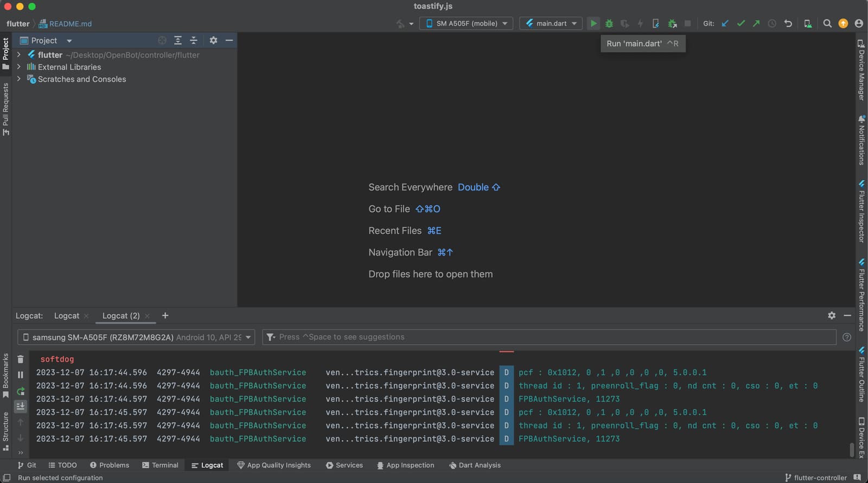This screenshot has width=868, height=483.
Task: Open samsung SM-A505F logcat device dropdown
Action: click(x=136, y=337)
